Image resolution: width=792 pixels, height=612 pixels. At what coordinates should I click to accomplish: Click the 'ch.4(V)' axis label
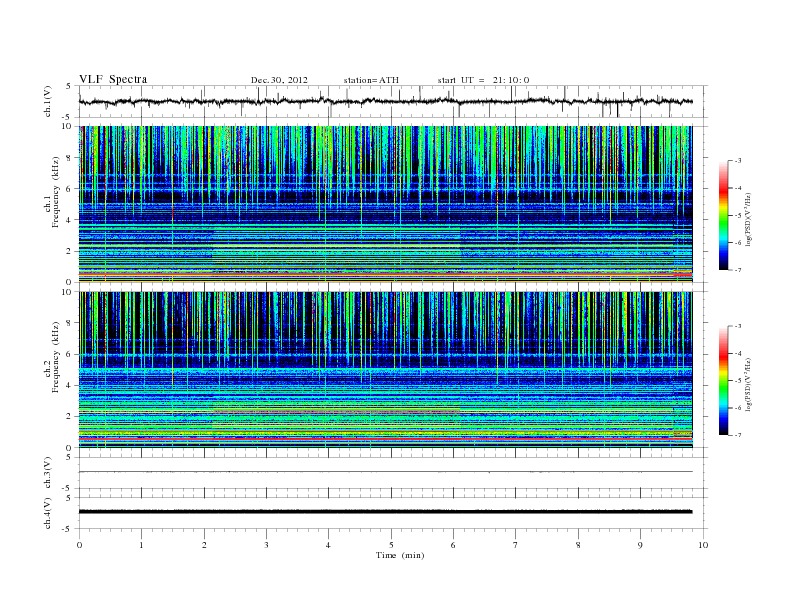[x=48, y=513]
